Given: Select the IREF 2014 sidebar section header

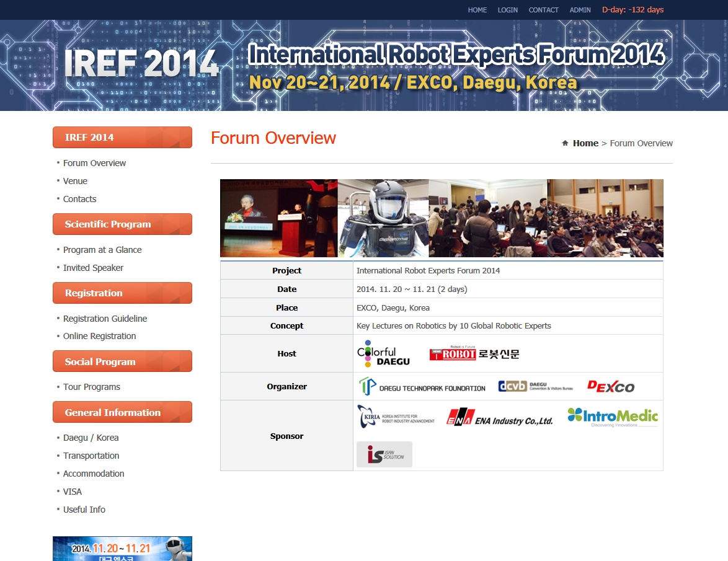Looking at the screenshot, I should 123,138.
